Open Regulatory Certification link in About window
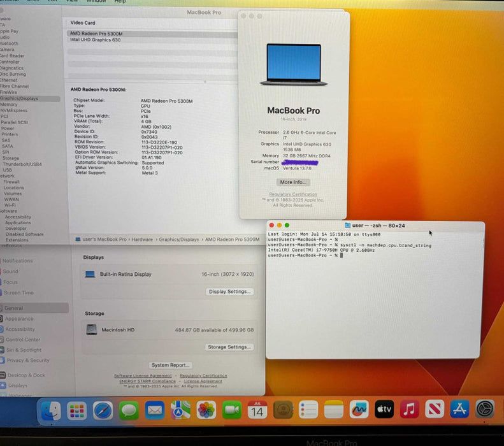This screenshot has height=446, width=504. click(x=293, y=194)
